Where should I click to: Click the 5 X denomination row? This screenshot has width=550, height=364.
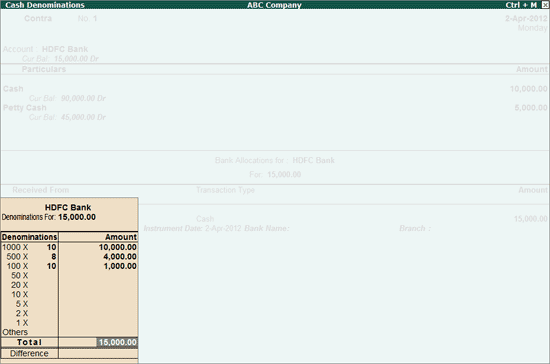coord(69,304)
